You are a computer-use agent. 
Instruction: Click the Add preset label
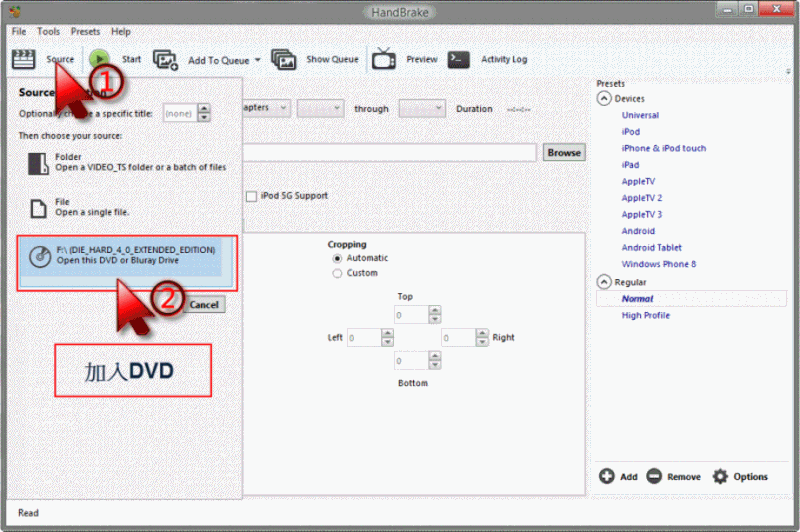point(629,476)
